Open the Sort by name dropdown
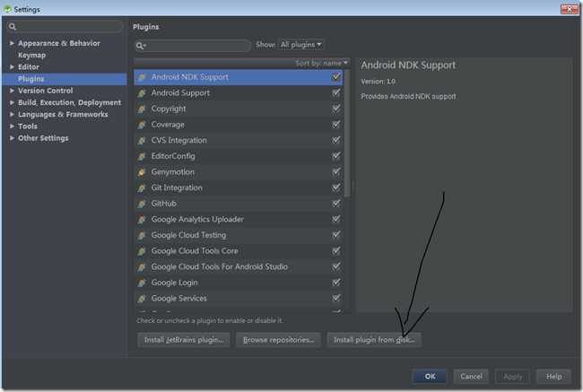 tap(322, 63)
